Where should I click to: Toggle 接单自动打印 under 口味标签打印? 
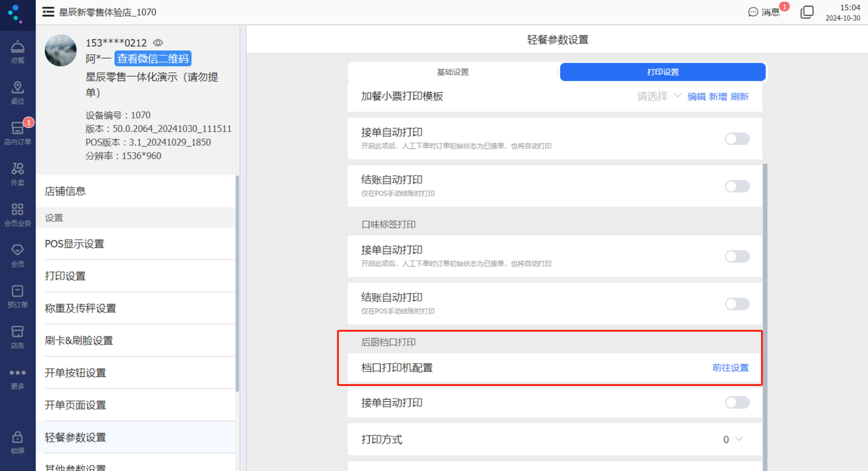click(737, 256)
